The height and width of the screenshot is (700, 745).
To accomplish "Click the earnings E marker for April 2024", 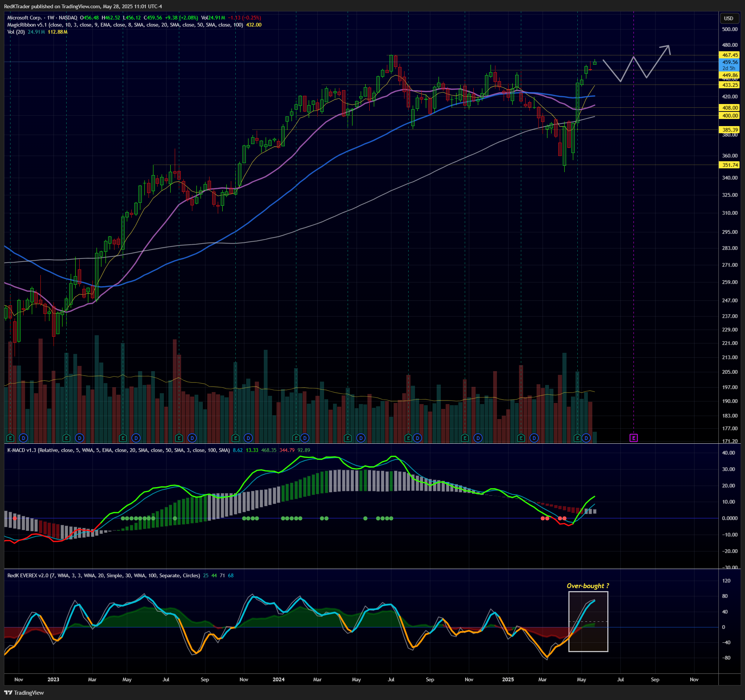I will tap(348, 438).
